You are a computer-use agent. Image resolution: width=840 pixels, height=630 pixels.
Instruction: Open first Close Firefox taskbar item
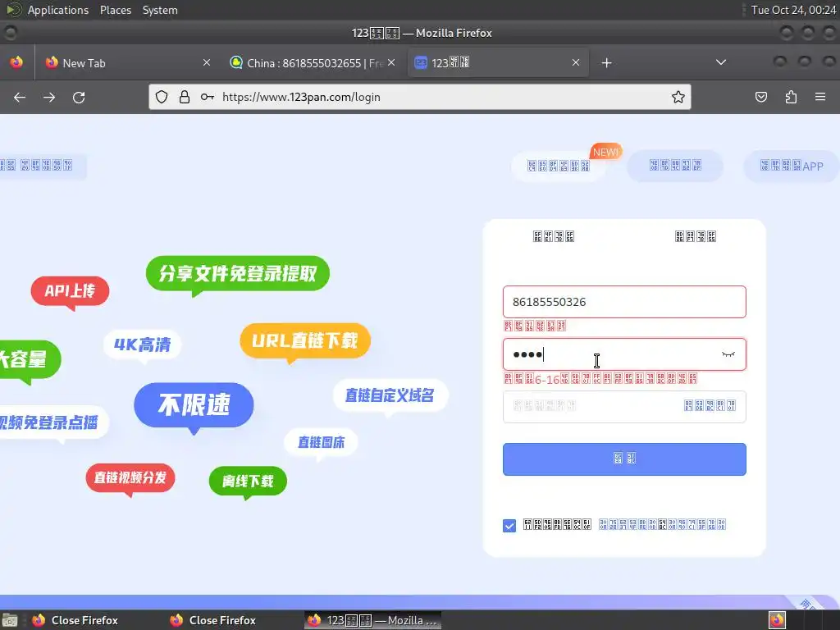[x=75, y=620]
